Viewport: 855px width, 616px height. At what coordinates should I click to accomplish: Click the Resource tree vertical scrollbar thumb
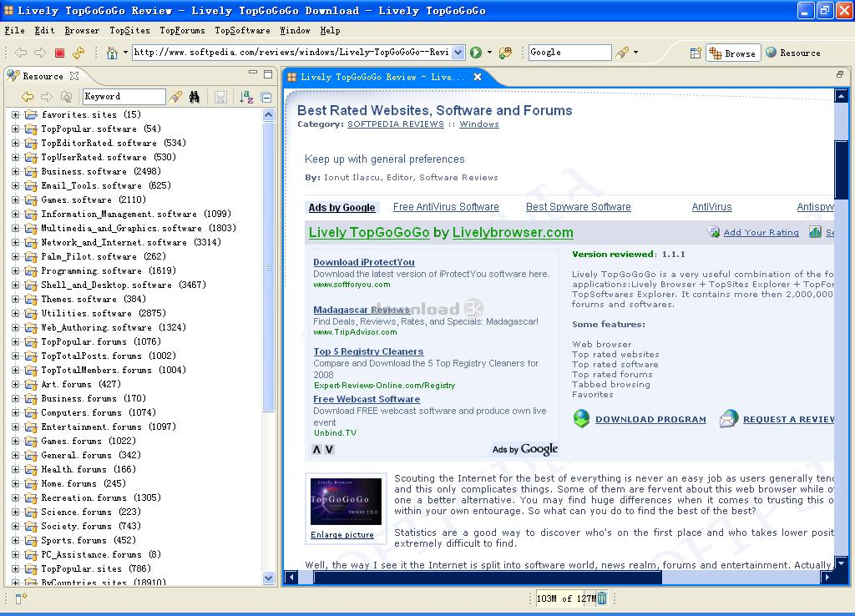[x=268, y=267]
